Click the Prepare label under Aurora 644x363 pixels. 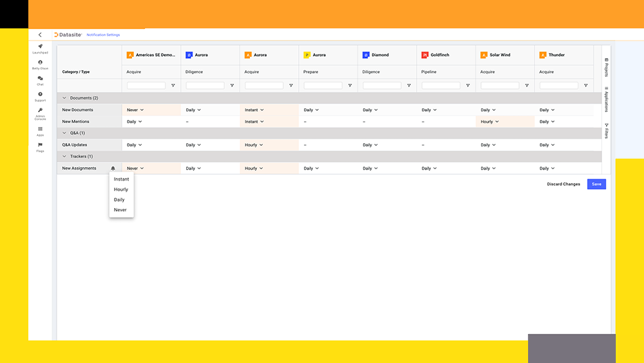coord(310,72)
